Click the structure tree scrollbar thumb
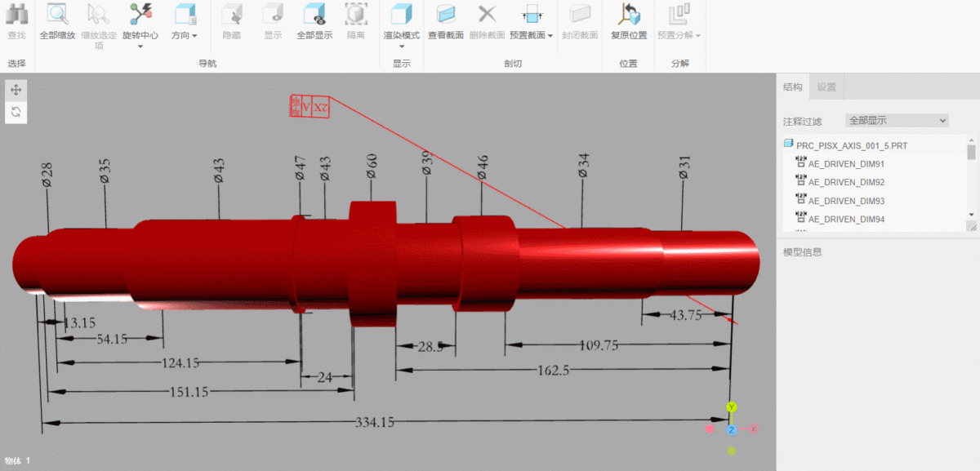 click(971, 153)
